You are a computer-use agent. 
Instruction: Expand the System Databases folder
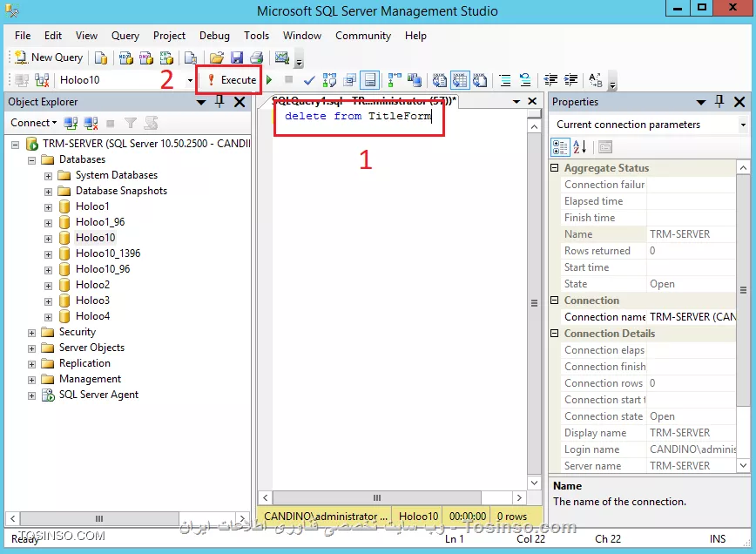48,176
